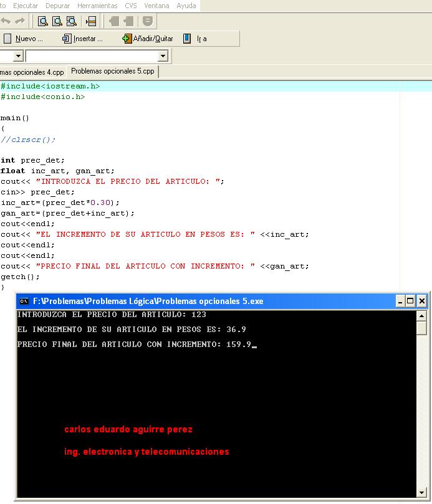Click inside the wide combo box field
The height and width of the screenshot is (504, 432).
[92, 56]
